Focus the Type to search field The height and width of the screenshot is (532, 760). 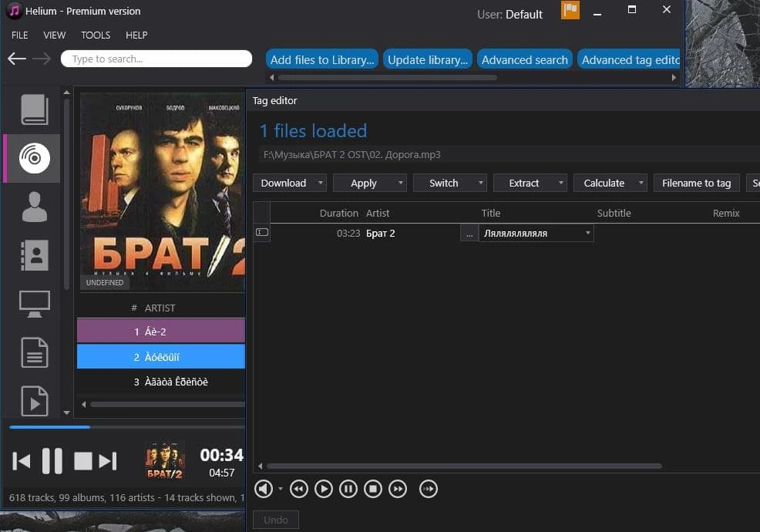(x=156, y=59)
